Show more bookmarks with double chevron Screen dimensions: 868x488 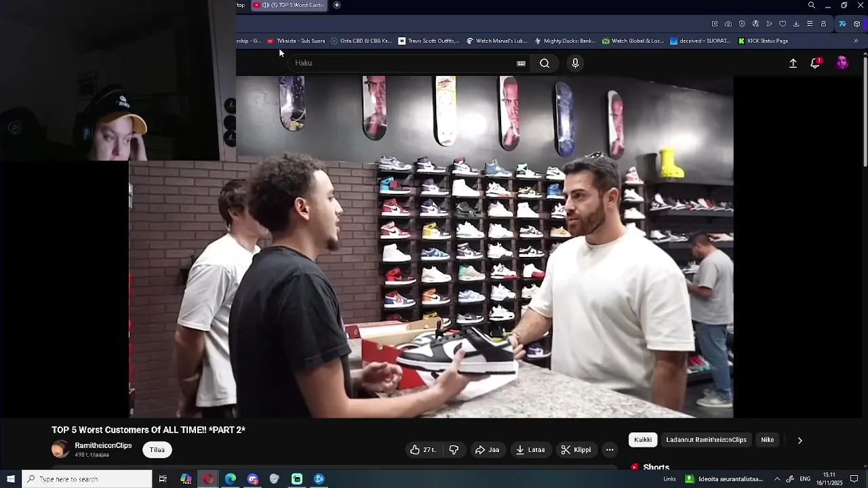pyautogui.click(x=856, y=41)
